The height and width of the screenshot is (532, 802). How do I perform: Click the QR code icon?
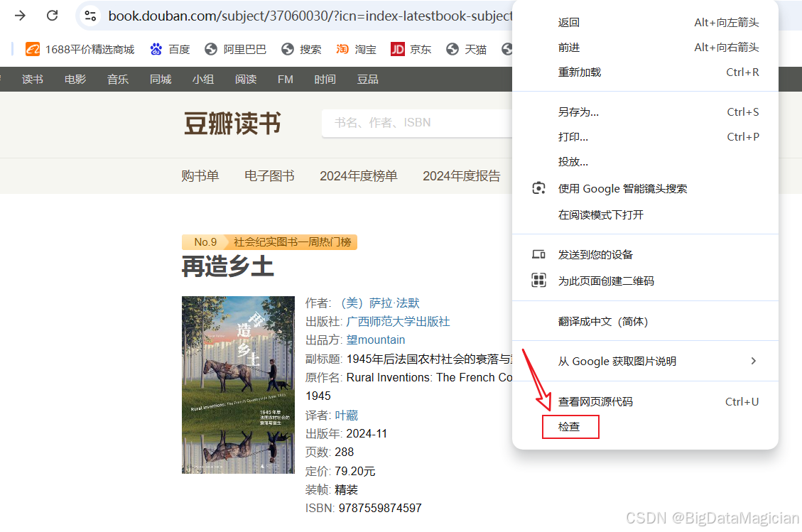pos(538,281)
